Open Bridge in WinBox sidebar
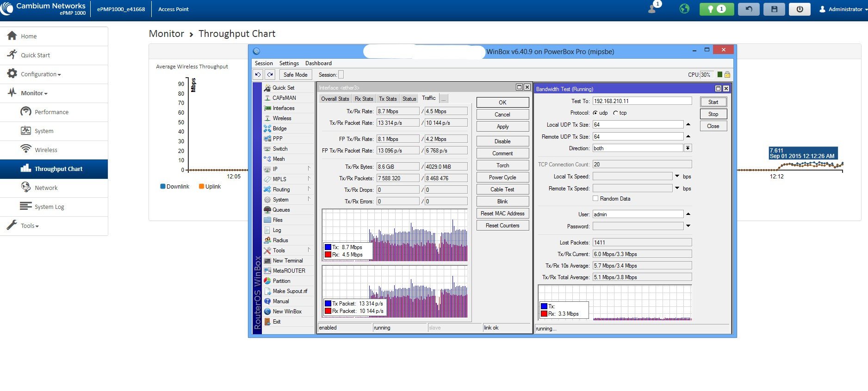The image size is (868, 391). click(279, 128)
